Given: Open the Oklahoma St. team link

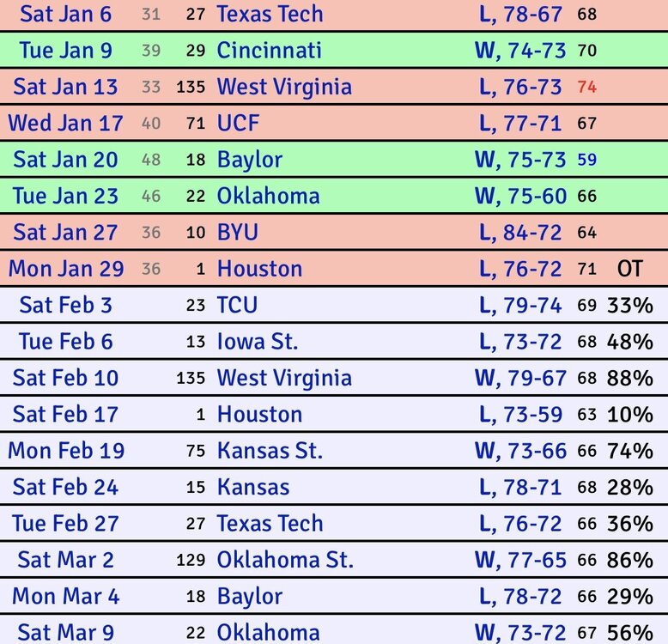Looking at the screenshot, I should pyautogui.click(x=285, y=560).
